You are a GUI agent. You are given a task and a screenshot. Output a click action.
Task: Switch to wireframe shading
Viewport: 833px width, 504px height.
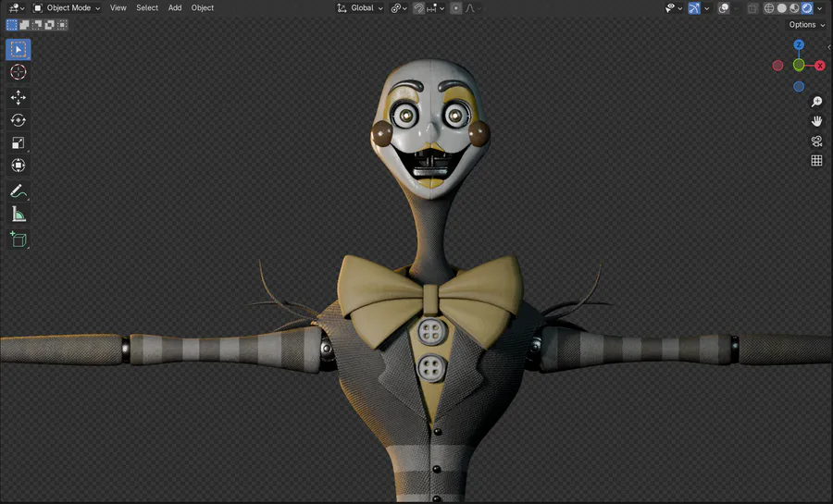(x=769, y=8)
